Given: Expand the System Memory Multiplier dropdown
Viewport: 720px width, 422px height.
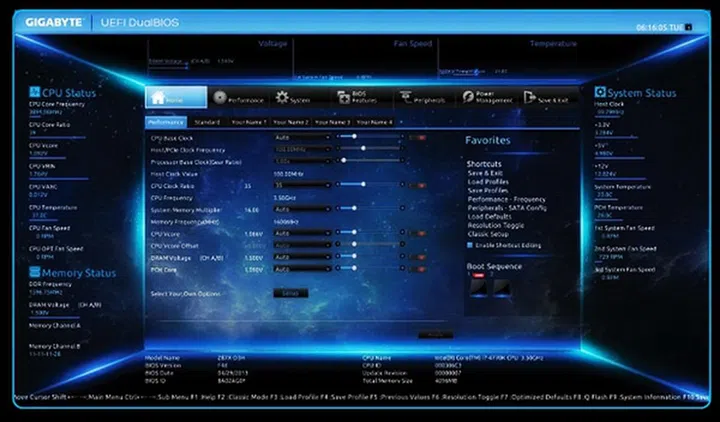Looking at the screenshot, I should [301, 209].
